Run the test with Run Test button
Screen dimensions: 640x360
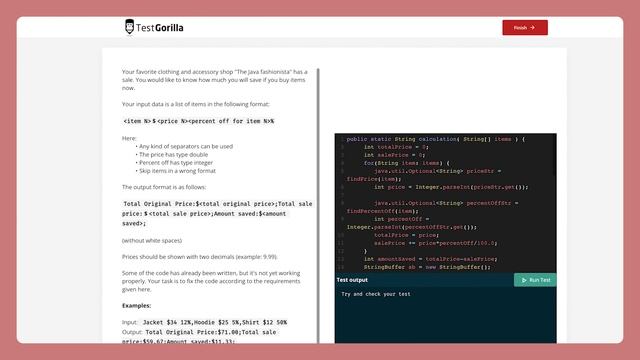[535, 280]
